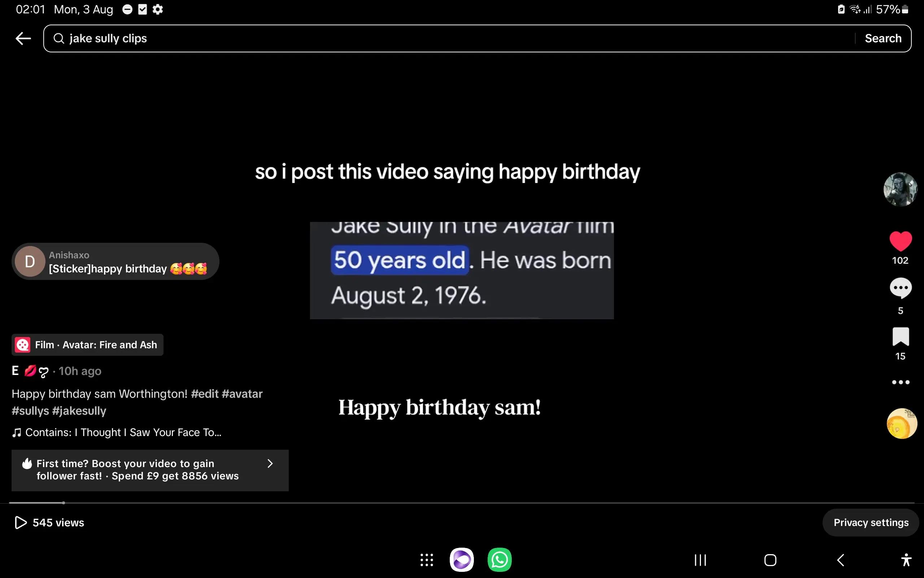
Task: Tap the Home navigation button
Action: click(x=770, y=560)
